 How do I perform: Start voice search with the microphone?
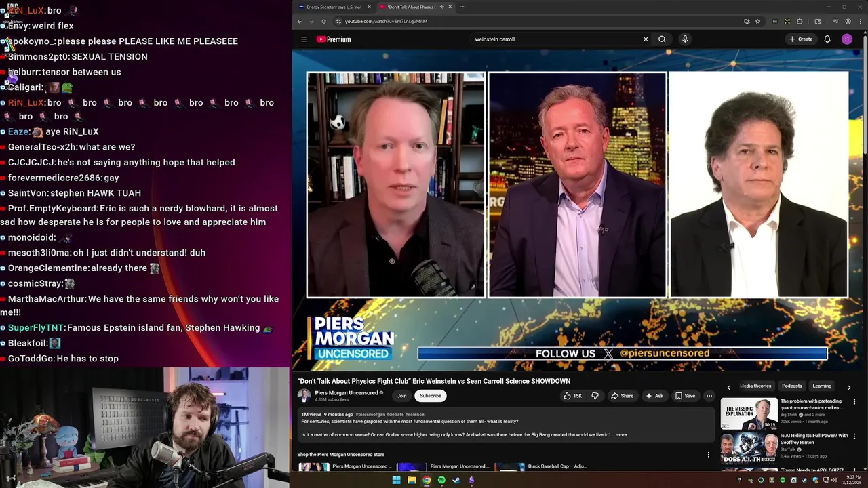tap(685, 39)
